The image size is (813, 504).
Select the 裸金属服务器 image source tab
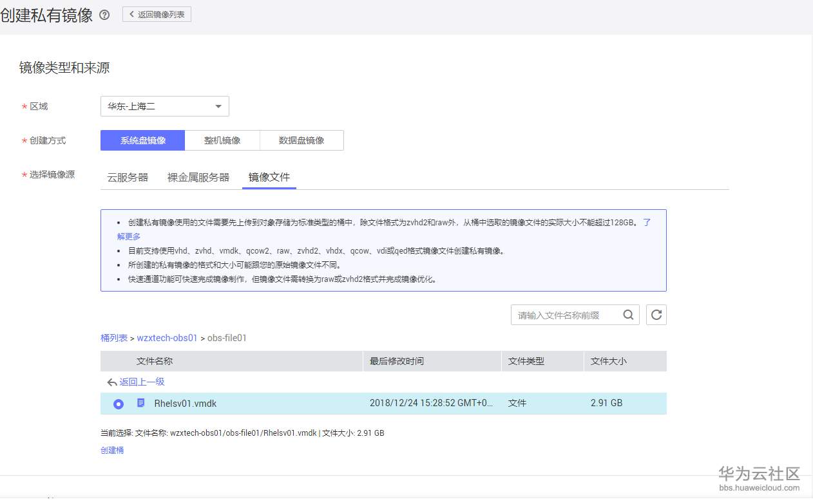click(197, 178)
